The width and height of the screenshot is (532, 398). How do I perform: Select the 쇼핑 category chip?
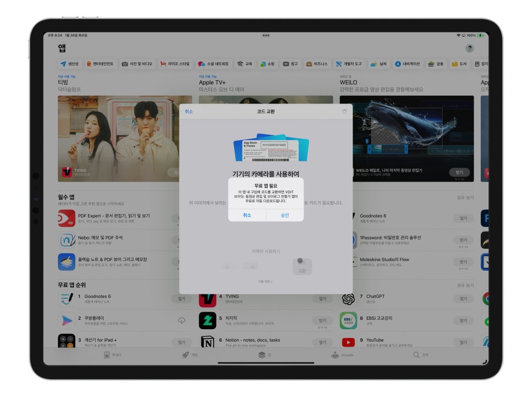[267, 64]
